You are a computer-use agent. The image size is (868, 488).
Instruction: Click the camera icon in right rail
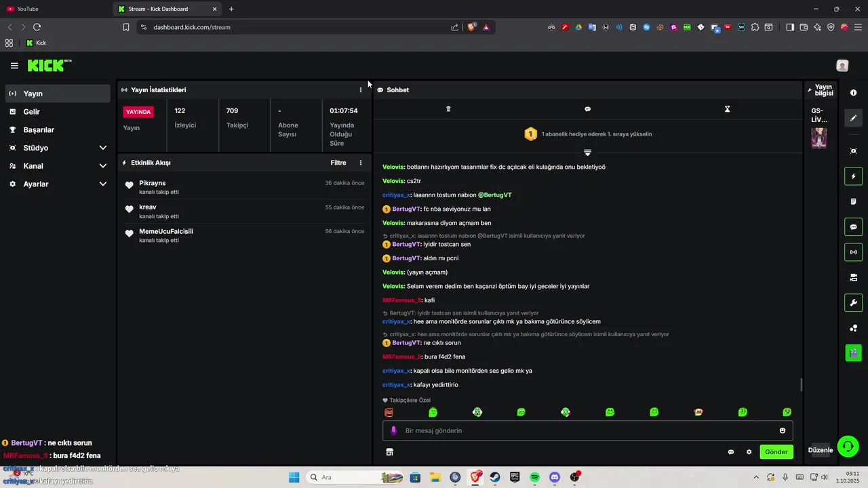[854, 277]
